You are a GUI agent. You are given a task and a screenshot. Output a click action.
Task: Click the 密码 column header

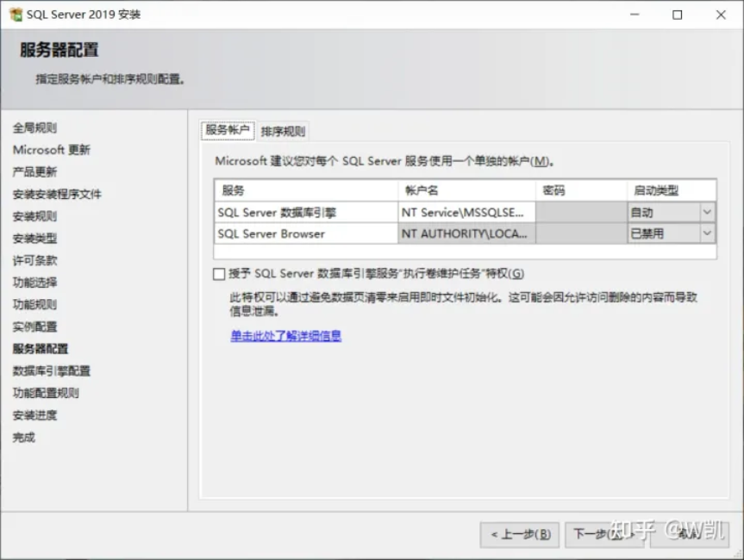581,190
